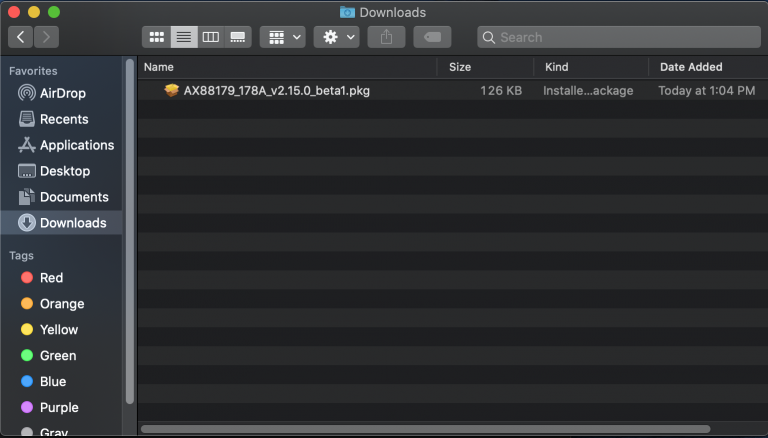768x438 pixels.
Task: Click the Share toolbar button
Action: [x=386, y=37]
